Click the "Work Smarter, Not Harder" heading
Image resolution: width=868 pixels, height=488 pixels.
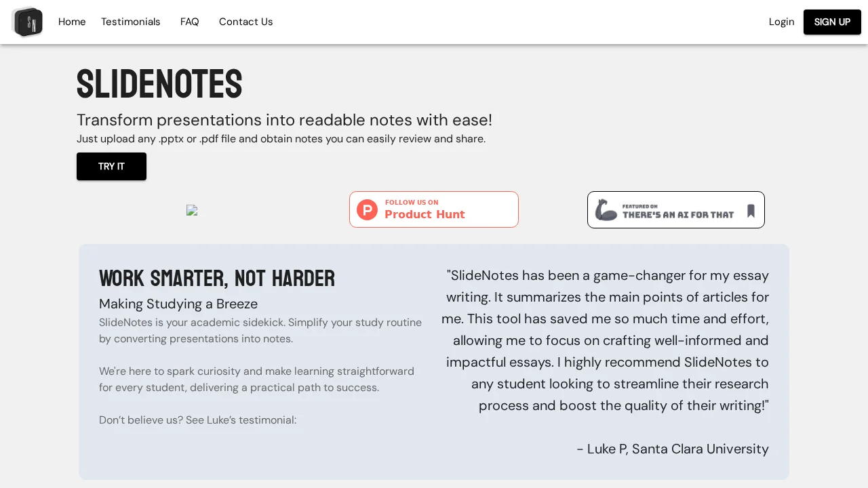217,278
